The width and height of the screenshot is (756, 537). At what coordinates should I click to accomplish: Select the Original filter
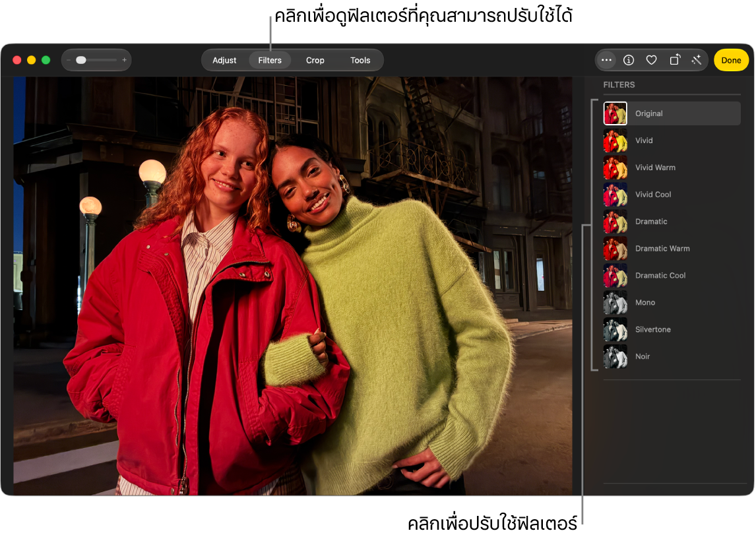672,113
